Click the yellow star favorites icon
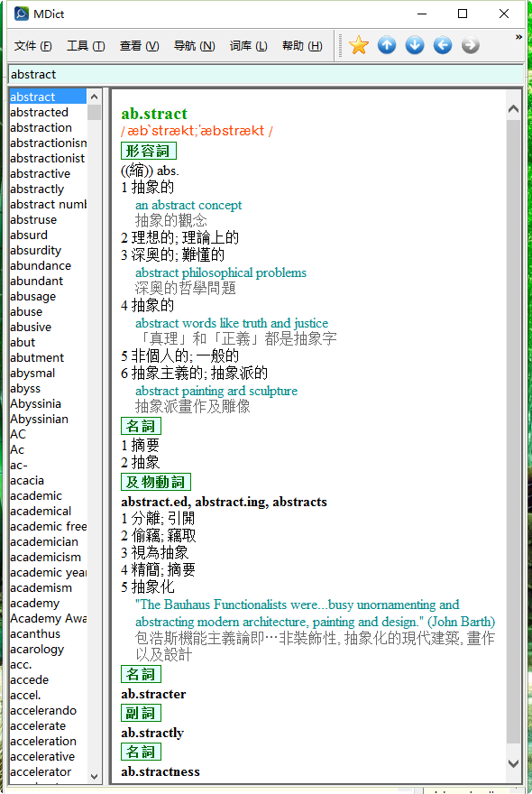Image resolution: width=532 pixels, height=794 pixels. click(358, 45)
